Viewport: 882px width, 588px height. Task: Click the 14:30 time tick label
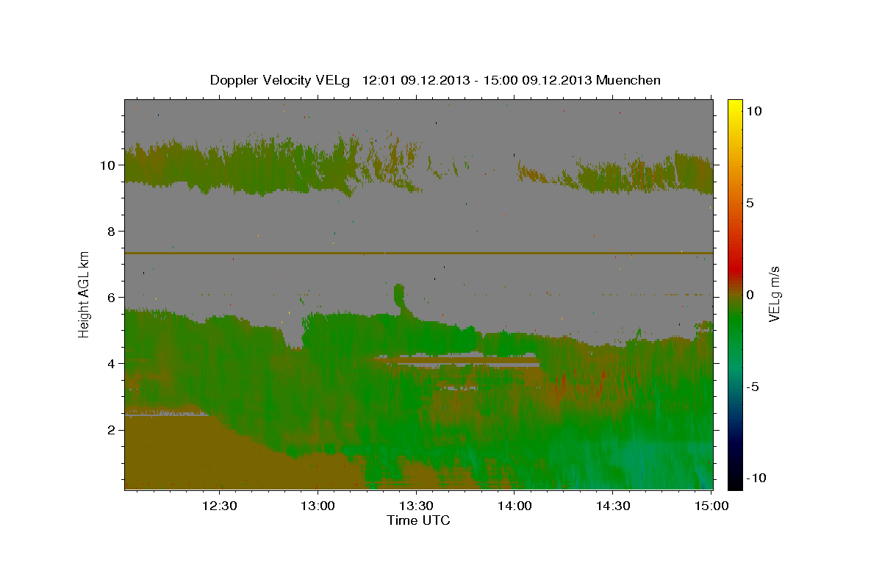[613, 506]
